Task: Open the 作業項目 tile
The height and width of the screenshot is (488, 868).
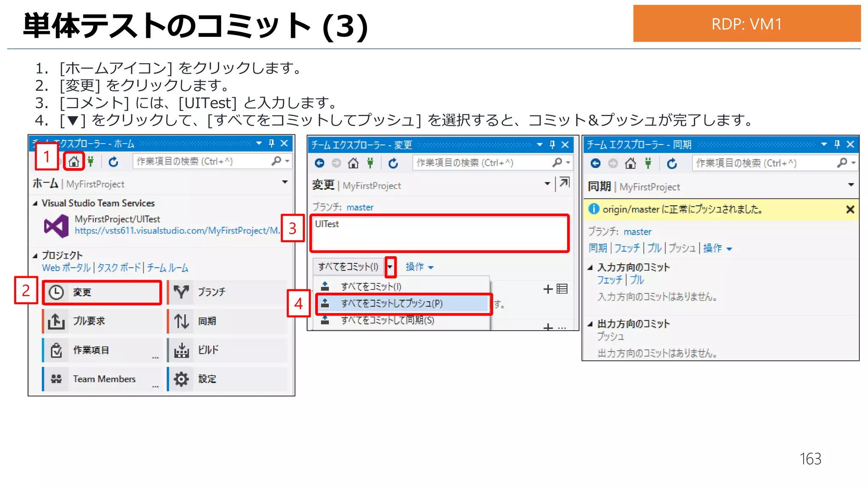Action: pyautogui.click(x=102, y=350)
